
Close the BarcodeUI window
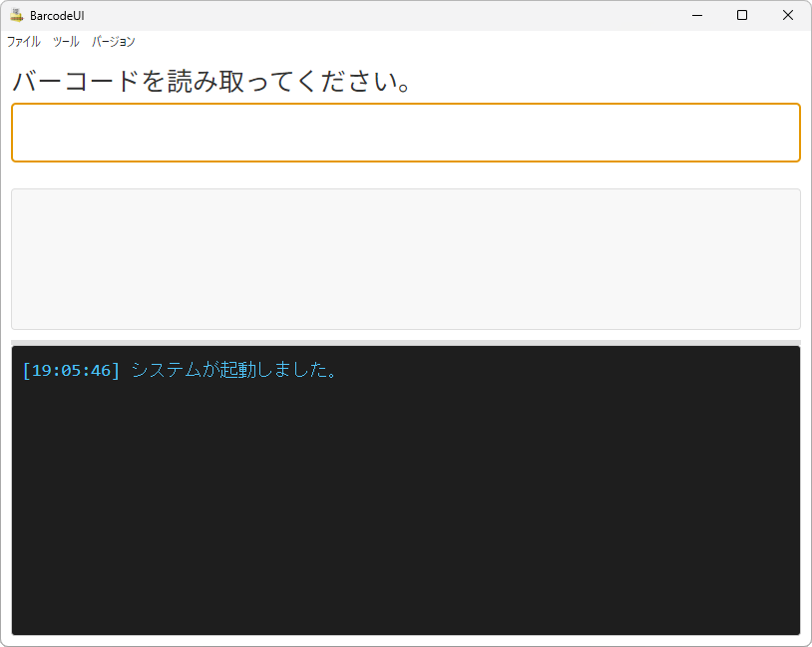[x=788, y=16]
